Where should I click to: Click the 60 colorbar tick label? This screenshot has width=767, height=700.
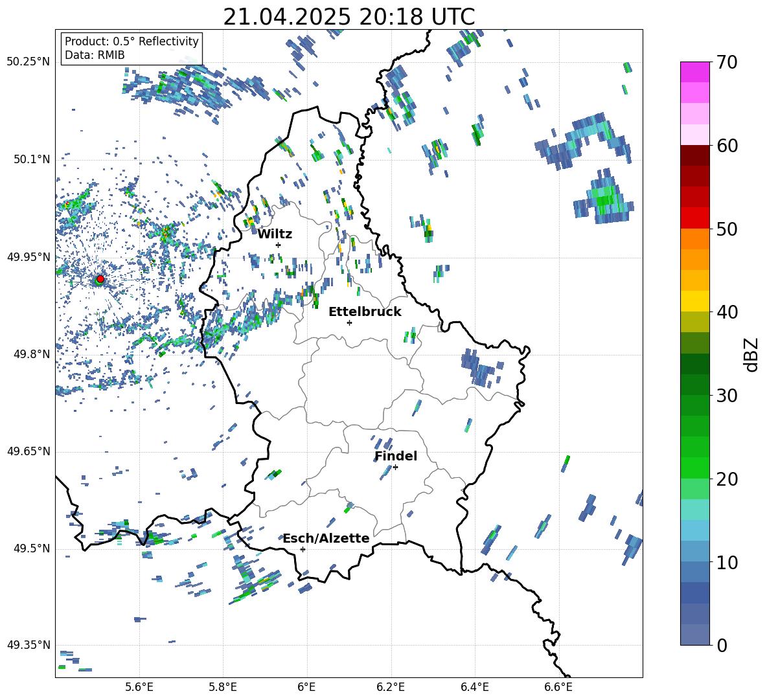tap(726, 146)
